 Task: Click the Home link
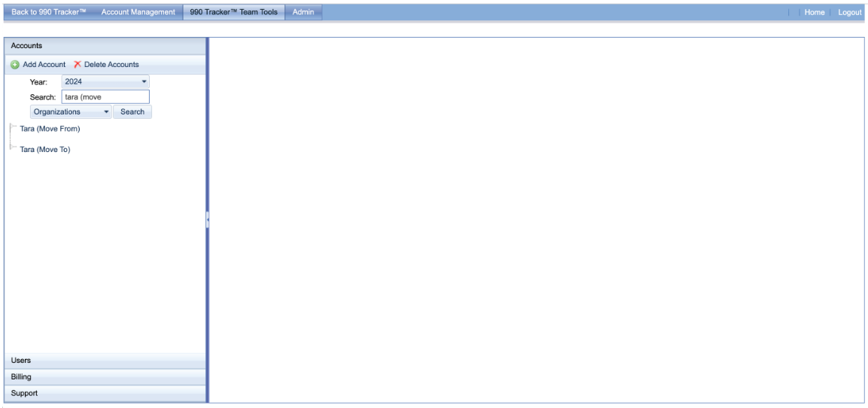click(814, 13)
